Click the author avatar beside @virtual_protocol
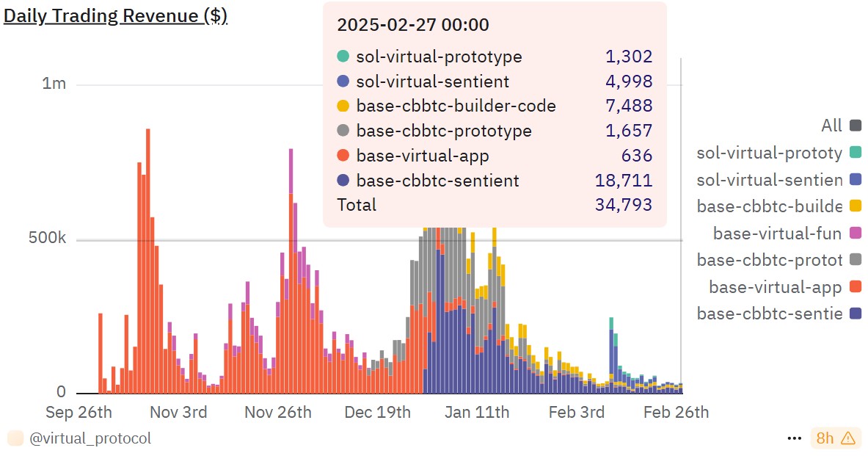Image resolution: width=868 pixels, height=456 pixels. (15, 438)
